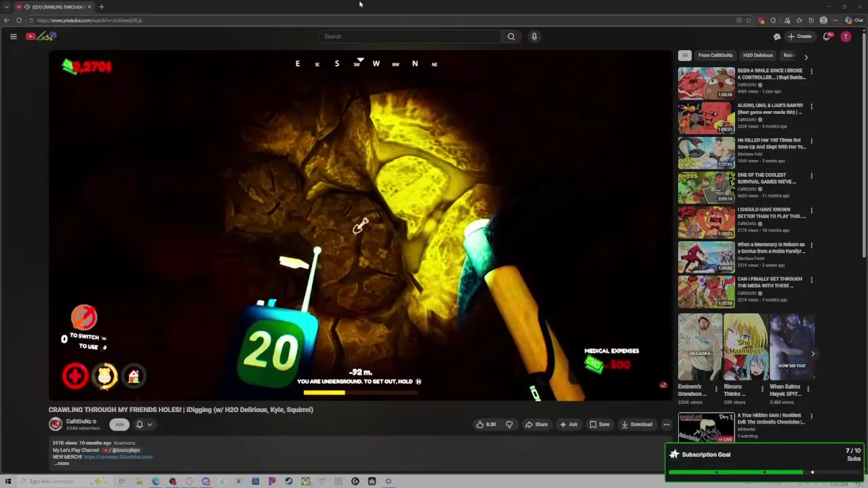This screenshot has width=868, height=488.
Task: Click the Create button
Action: click(x=800, y=37)
